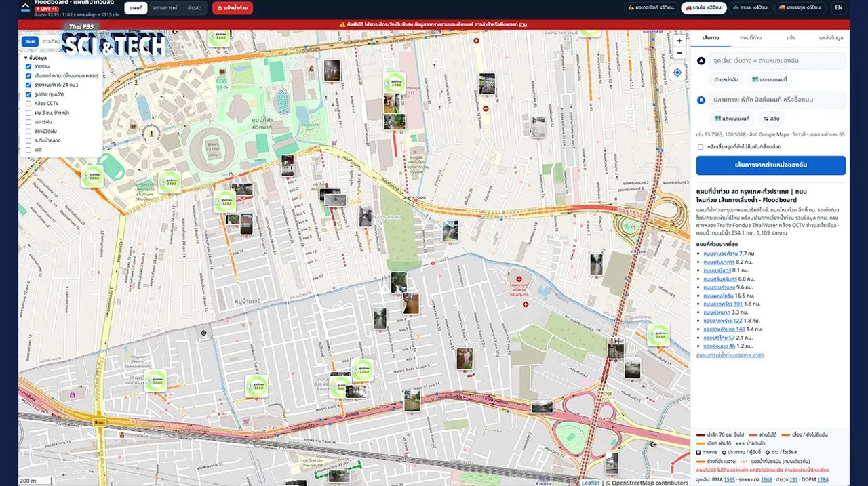The width and height of the screenshot is (868, 486).
Task: Click the destination B input field
Action: click(777, 100)
